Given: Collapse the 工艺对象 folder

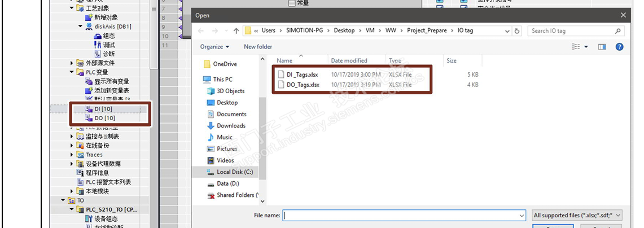Looking at the screenshot, I should pyautogui.click(x=72, y=8).
